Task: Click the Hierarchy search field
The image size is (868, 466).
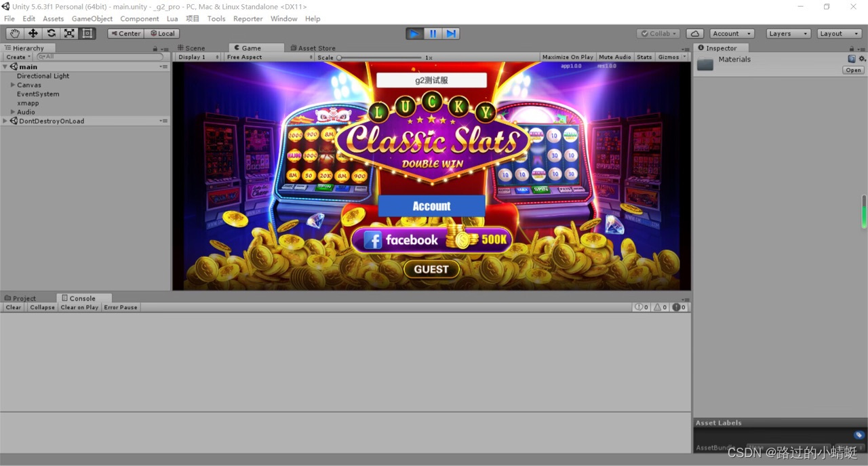Action: click(x=100, y=57)
